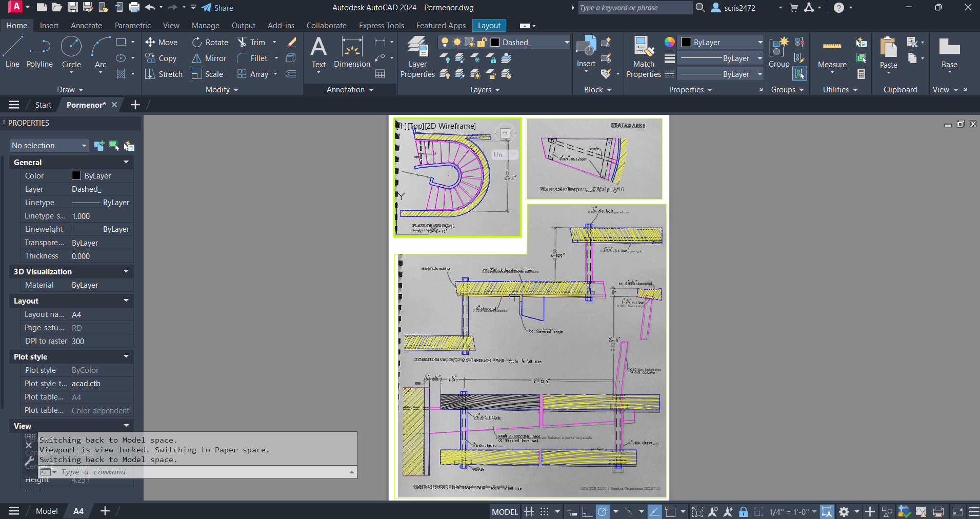Viewport: 980px width, 519px height.
Task: Activate the Fillet command
Action: pyautogui.click(x=252, y=58)
